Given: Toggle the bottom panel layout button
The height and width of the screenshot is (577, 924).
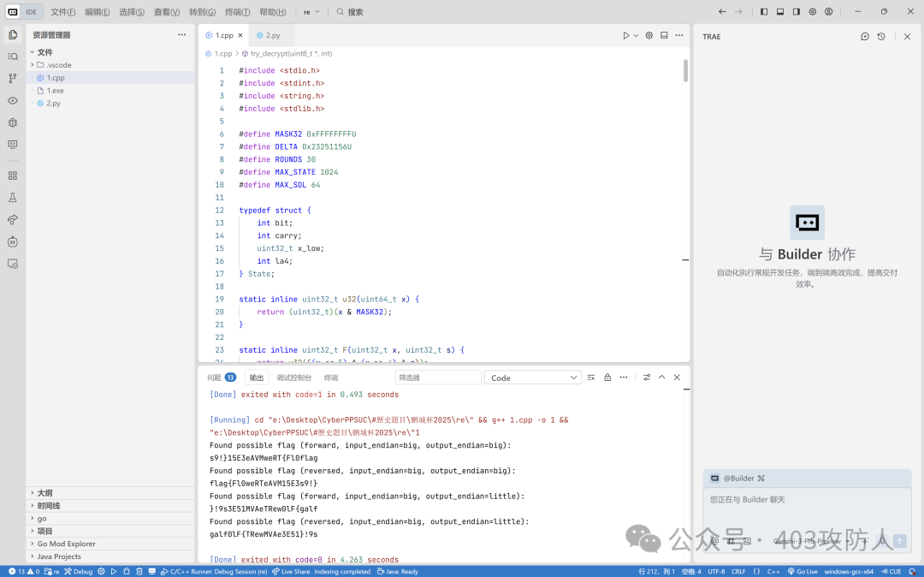Looking at the screenshot, I should tap(780, 12).
